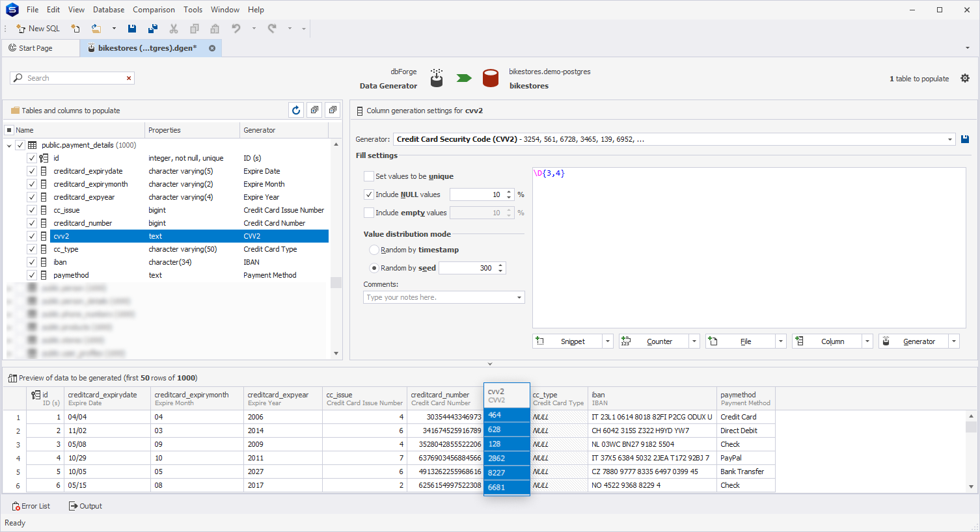Select the creditcard_number column row

click(x=166, y=223)
